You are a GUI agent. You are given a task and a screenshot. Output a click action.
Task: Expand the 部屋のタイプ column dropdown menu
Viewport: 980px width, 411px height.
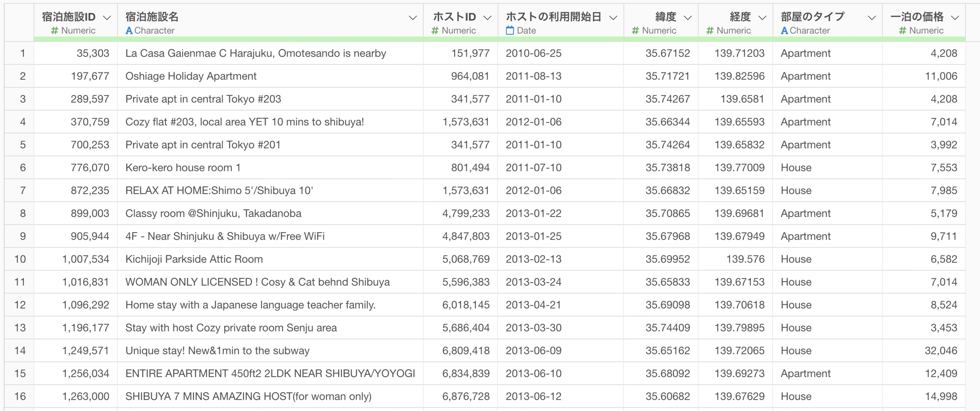click(x=872, y=18)
